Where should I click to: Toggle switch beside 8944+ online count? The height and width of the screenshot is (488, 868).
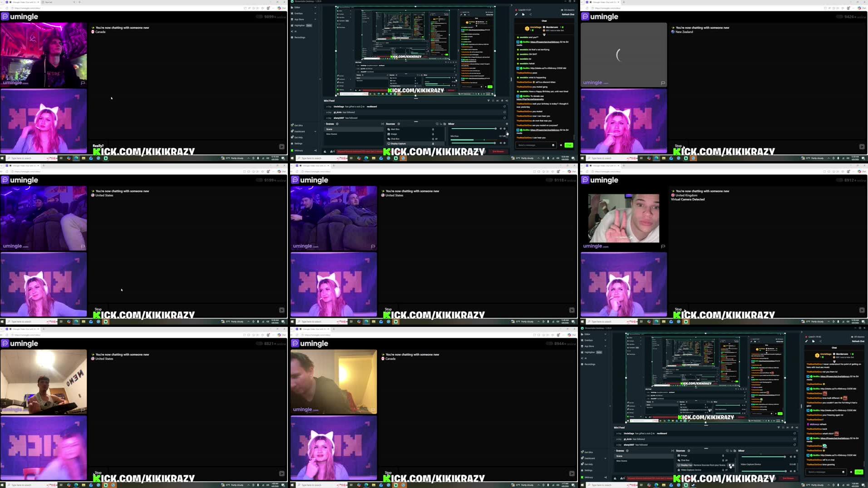pyautogui.click(x=549, y=344)
